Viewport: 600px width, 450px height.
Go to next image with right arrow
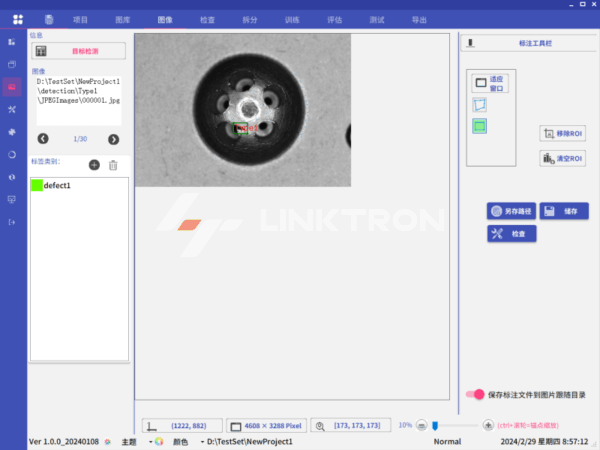113,139
